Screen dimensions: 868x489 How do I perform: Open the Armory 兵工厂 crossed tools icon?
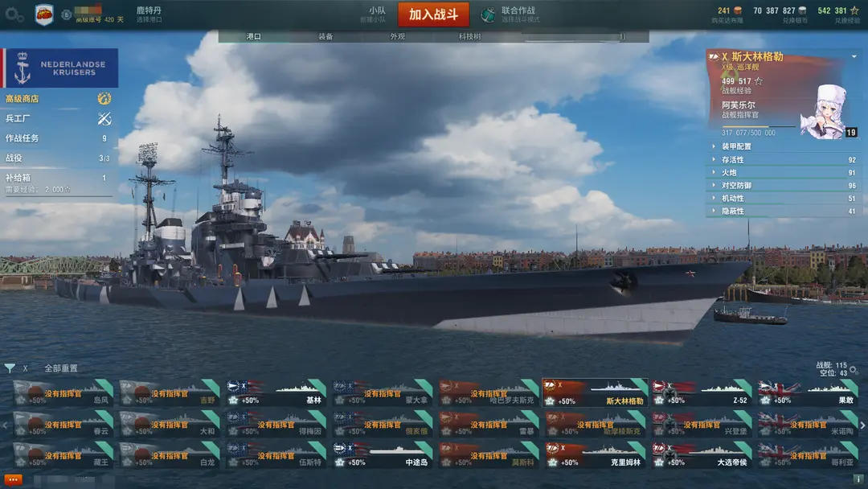click(104, 118)
